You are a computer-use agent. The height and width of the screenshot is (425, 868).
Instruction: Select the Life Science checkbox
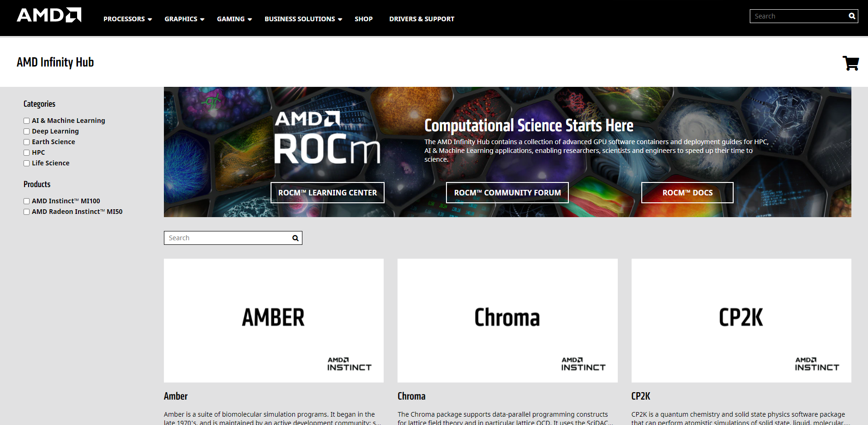click(26, 164)
